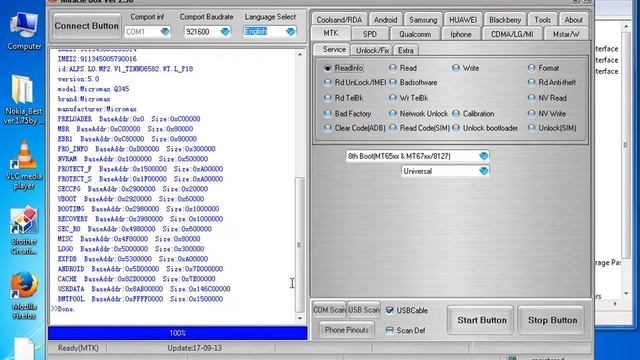Viewport: 640px width, 360px height.
Task: Click the background window scrollbar
Action: pyautogui.click(x=626, y=145)
